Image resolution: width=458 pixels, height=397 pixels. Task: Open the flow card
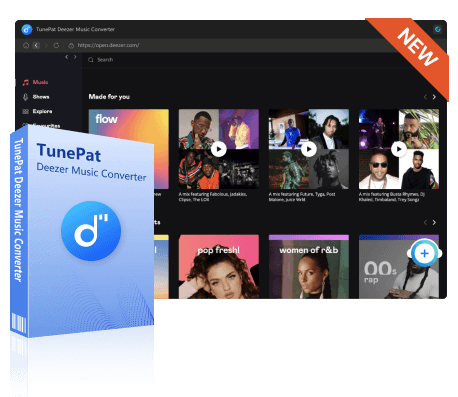pyautogui.click(x=128, y=149)
